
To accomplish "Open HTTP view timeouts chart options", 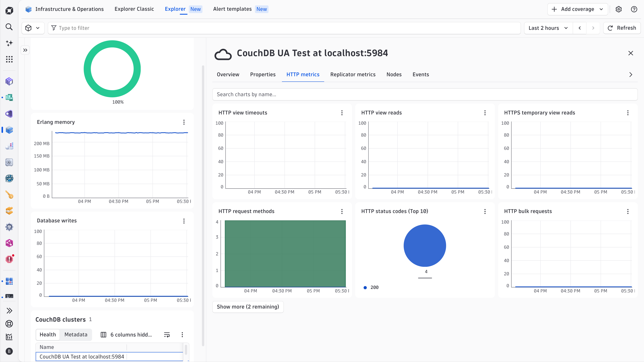I will click(x=342, y=113).
